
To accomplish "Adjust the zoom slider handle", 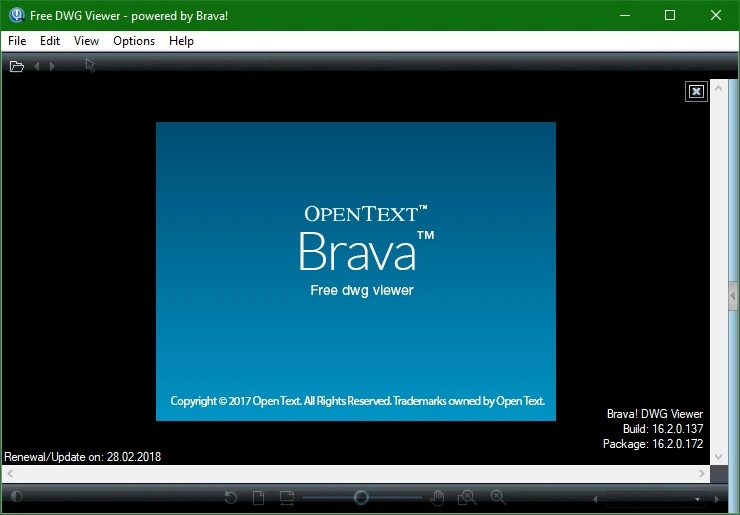I will click(x=361, y=497).
